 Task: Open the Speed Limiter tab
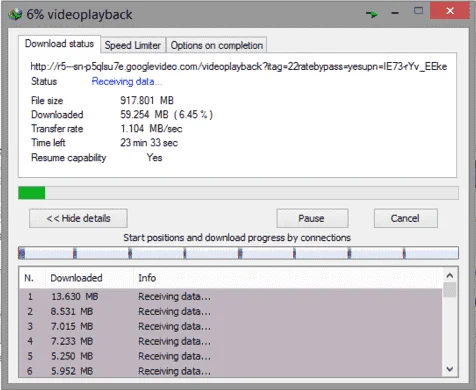[x=133, y=45]
